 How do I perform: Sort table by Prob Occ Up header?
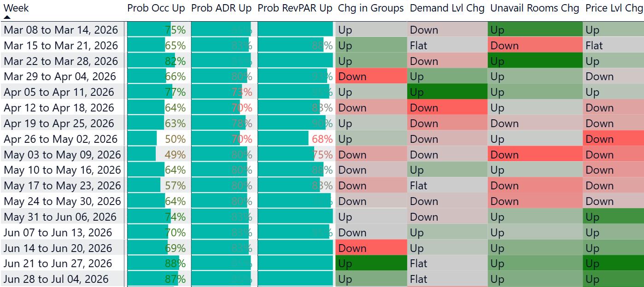click(x=156, y=8)
